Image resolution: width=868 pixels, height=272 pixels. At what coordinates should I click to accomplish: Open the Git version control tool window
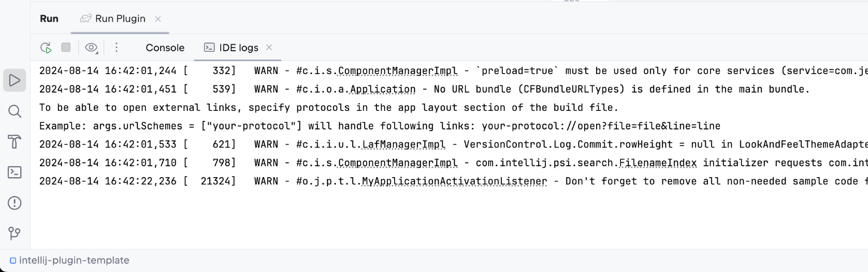pos(15,233)
